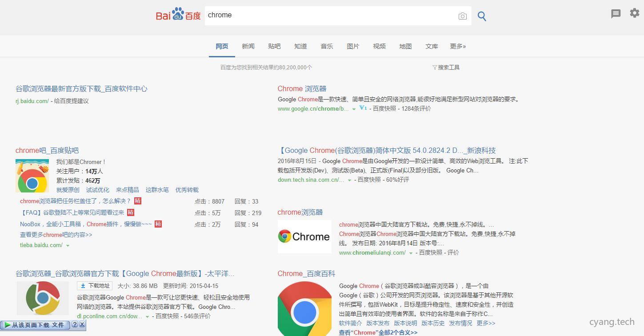Switch to the 视频 tab

(379, 46)
